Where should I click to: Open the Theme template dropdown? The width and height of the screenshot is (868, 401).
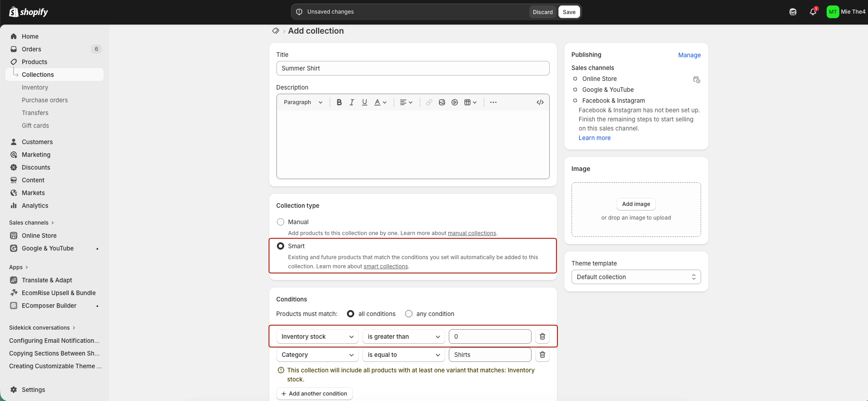pyautogui.click(x=636, y=277)
